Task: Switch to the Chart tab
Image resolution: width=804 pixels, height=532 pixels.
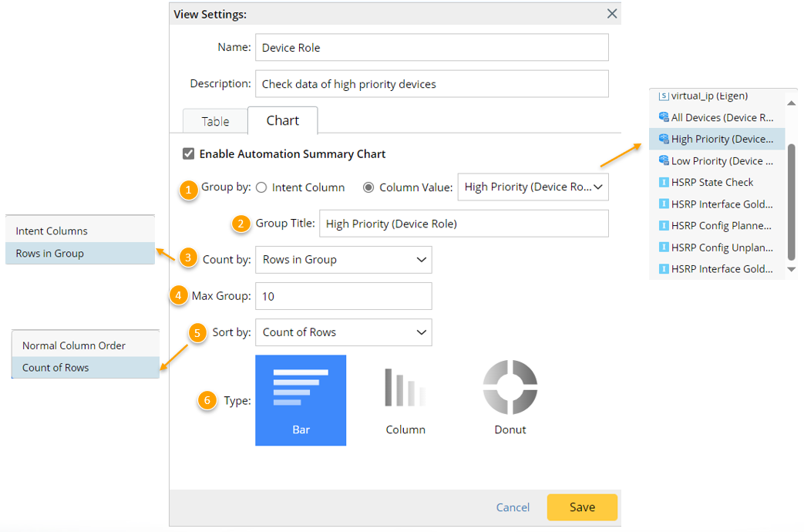Action: (282, 120)
